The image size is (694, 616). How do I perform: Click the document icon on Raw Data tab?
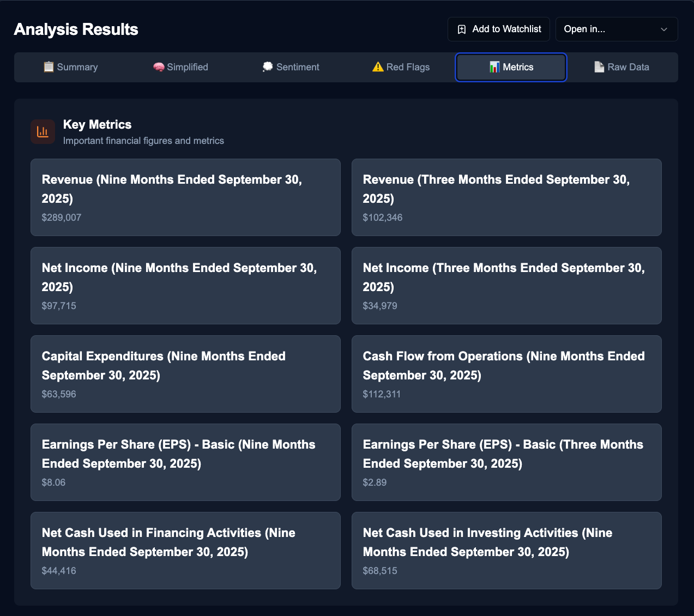coord(599,67)
